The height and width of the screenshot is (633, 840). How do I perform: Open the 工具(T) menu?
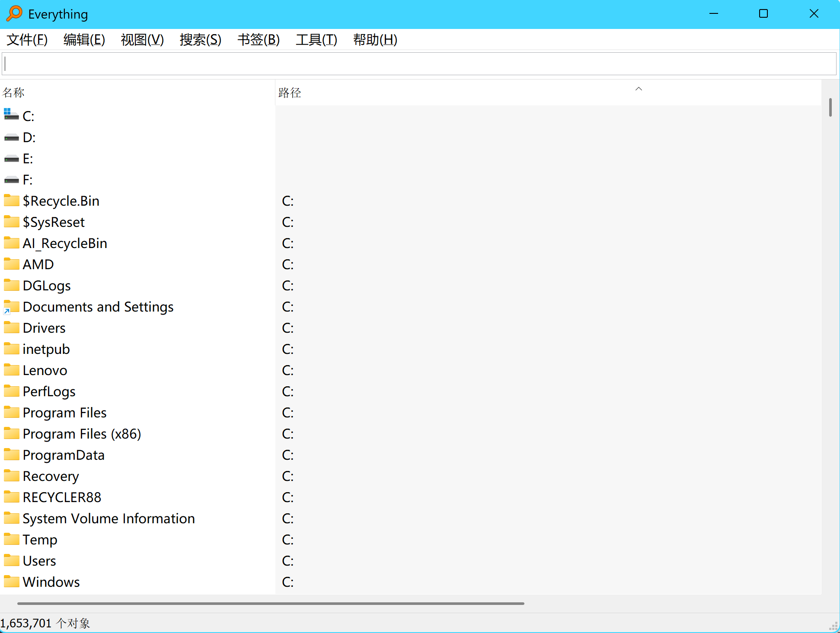316,40
